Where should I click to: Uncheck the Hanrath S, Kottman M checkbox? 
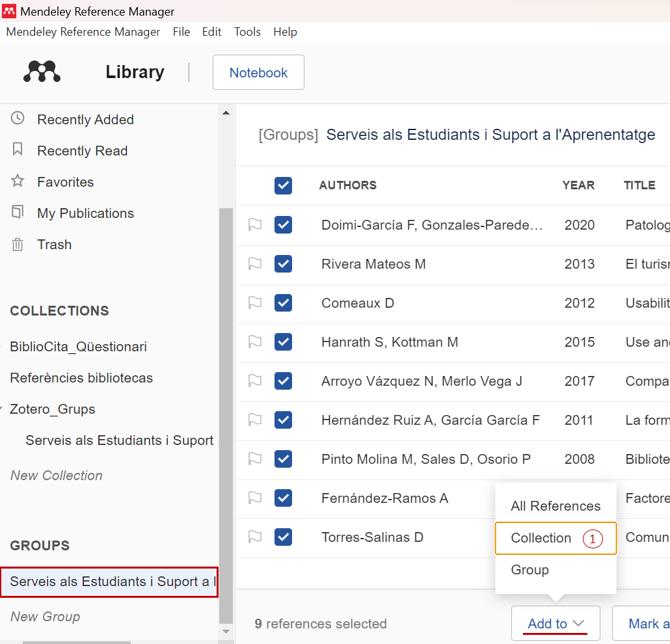[x=284, y=342]
